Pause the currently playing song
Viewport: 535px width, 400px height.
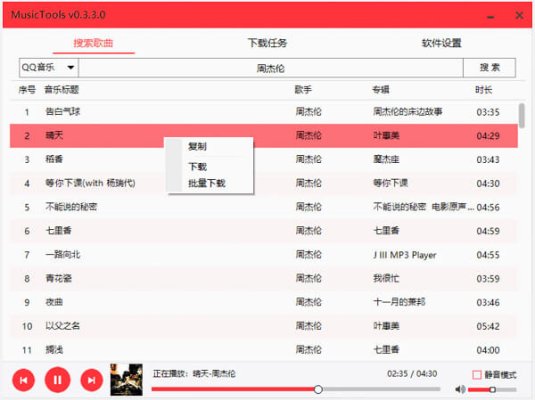click(57, 380)
